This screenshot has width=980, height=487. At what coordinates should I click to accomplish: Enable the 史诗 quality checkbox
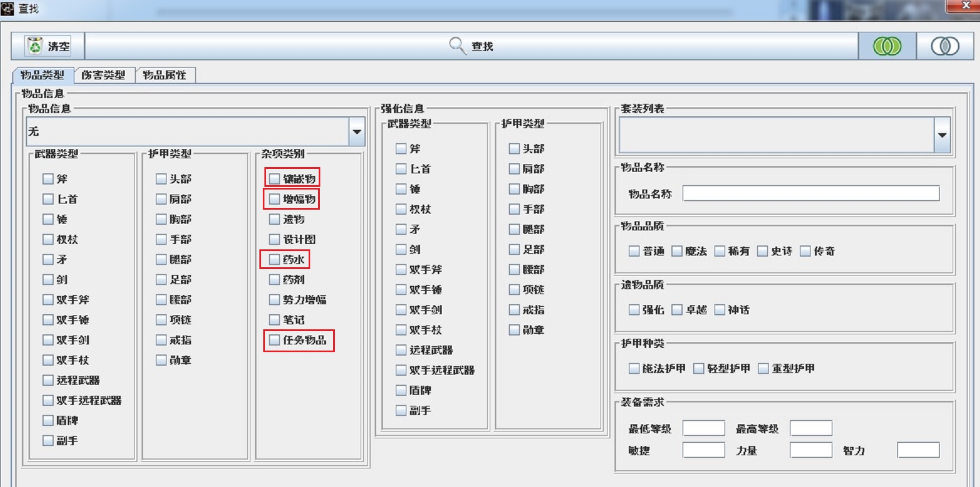[x=763, y=251]
